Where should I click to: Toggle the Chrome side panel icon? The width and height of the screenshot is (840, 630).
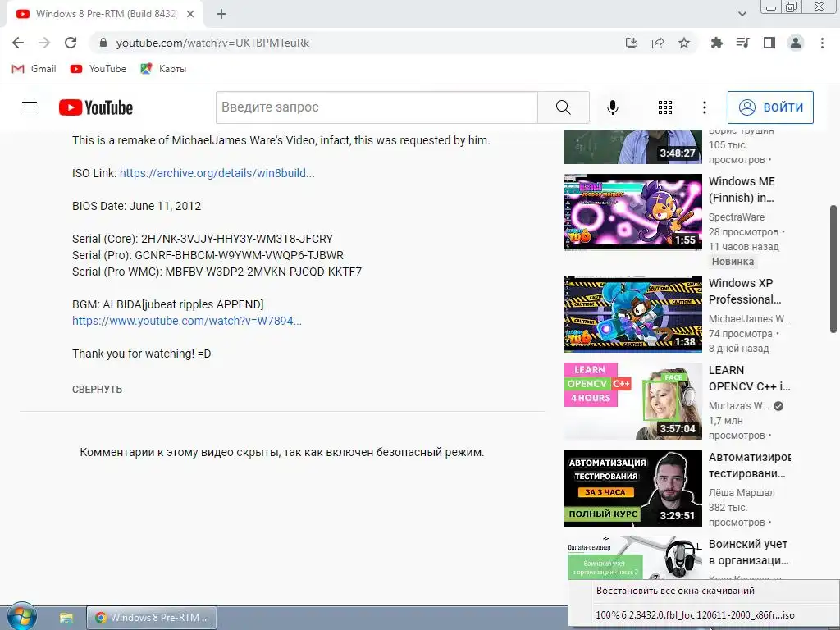coord(769,43)
